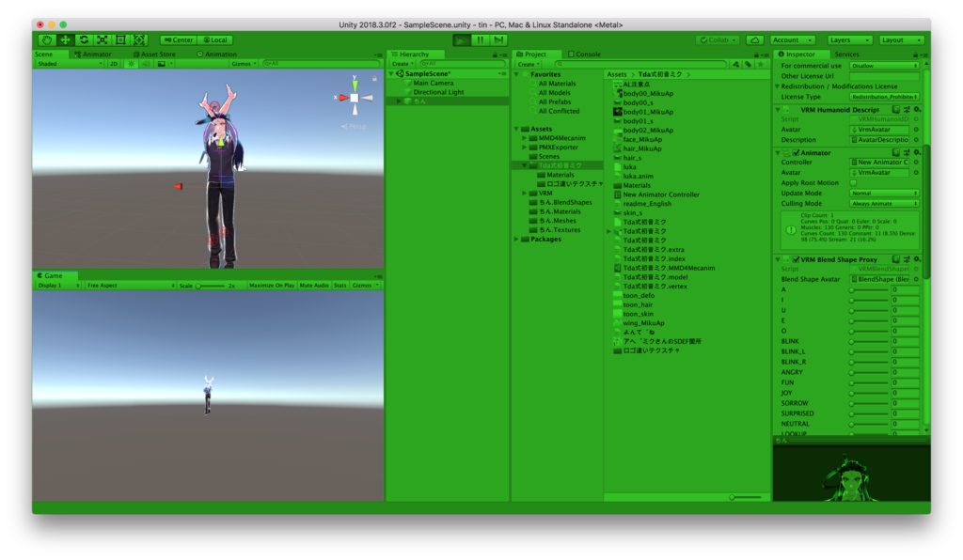963x560 pixels.
Task: Disable the Animator component checkbox
Action: [796, 153]
